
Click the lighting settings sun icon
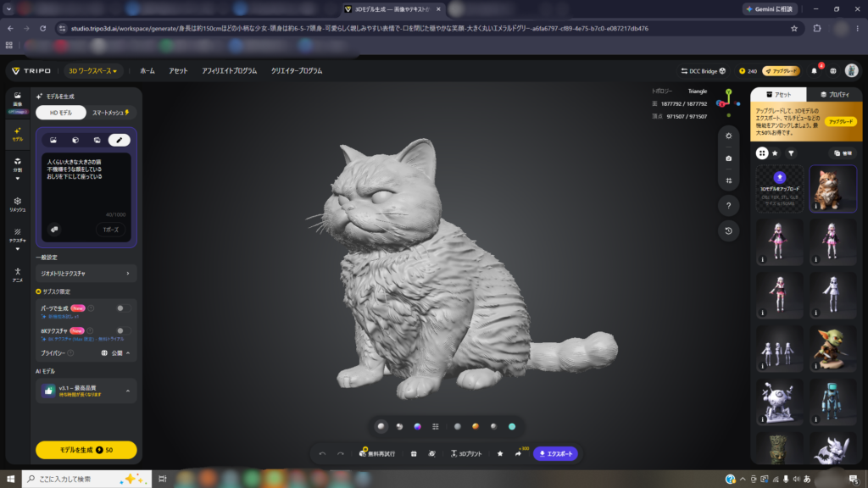(x=728, y=136)
